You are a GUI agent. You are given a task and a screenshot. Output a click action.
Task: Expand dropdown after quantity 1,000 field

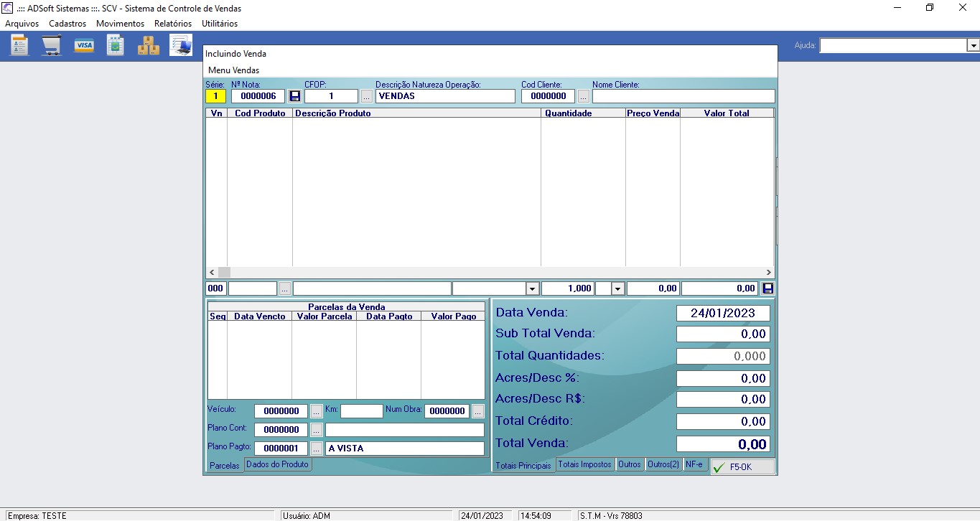(619, 288)
